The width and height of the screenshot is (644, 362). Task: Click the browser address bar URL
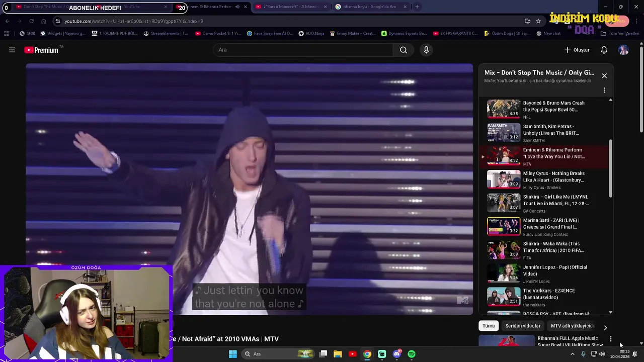coord(134,21)
